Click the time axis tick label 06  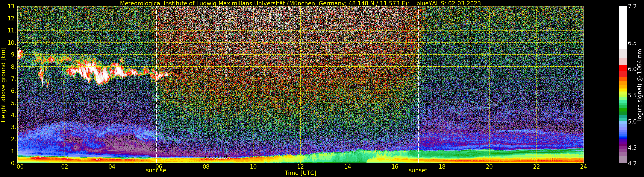coord(159,167)
